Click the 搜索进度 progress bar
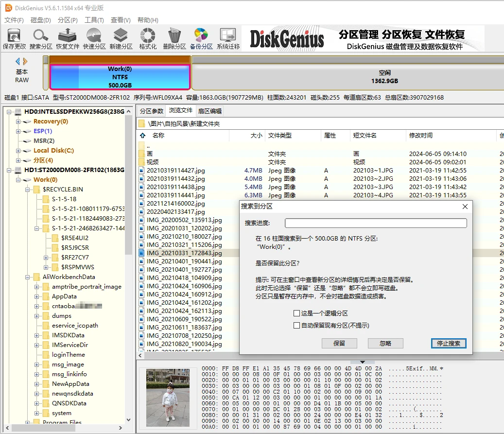The height and width of the screenshot is (434, 504). click(x=376, y=223)
